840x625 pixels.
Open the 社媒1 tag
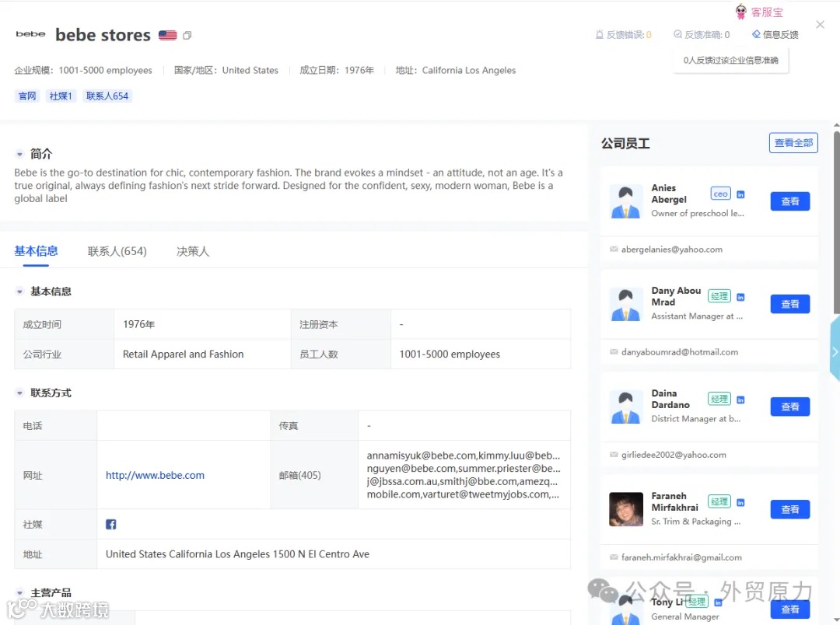[x=61, y=96]
